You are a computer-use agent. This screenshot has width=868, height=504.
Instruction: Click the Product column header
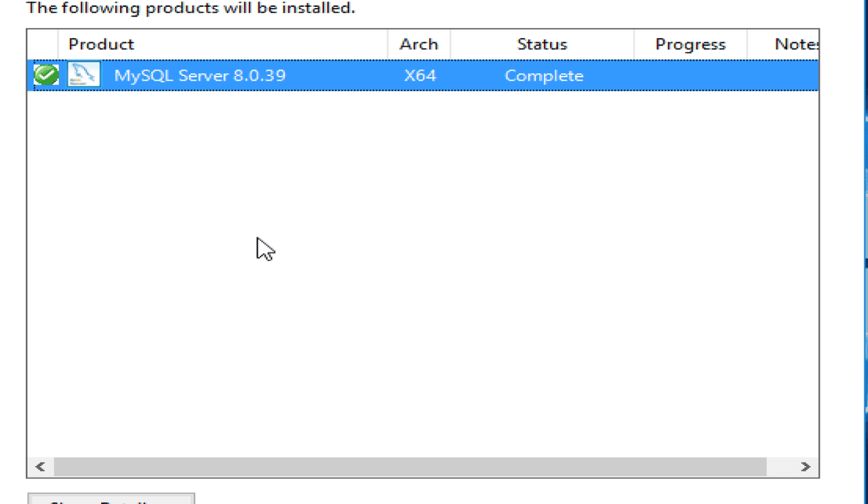point(101,45)
